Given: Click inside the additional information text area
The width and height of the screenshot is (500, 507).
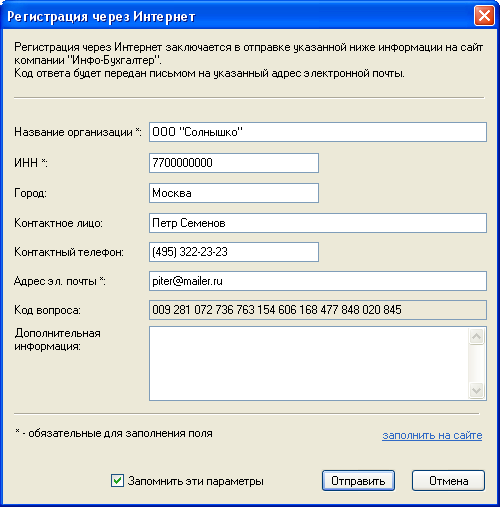Looking at the screenshot, I should point(308,363).
